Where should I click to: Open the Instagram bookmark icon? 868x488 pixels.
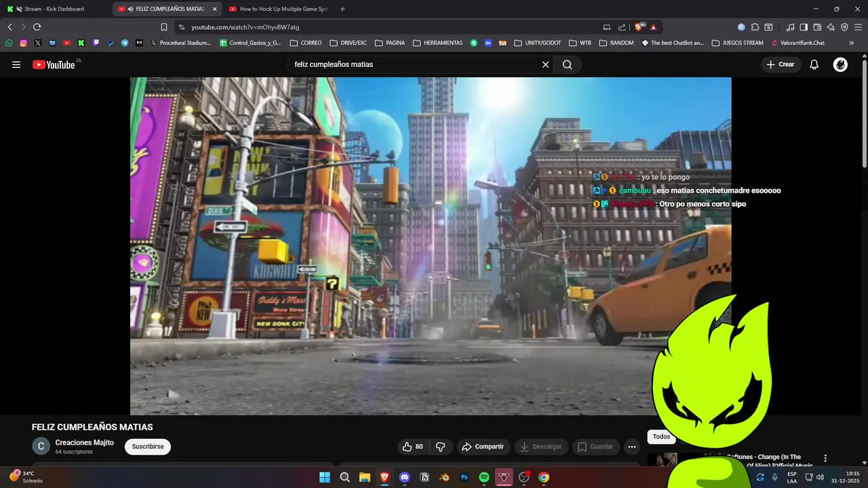23,43
